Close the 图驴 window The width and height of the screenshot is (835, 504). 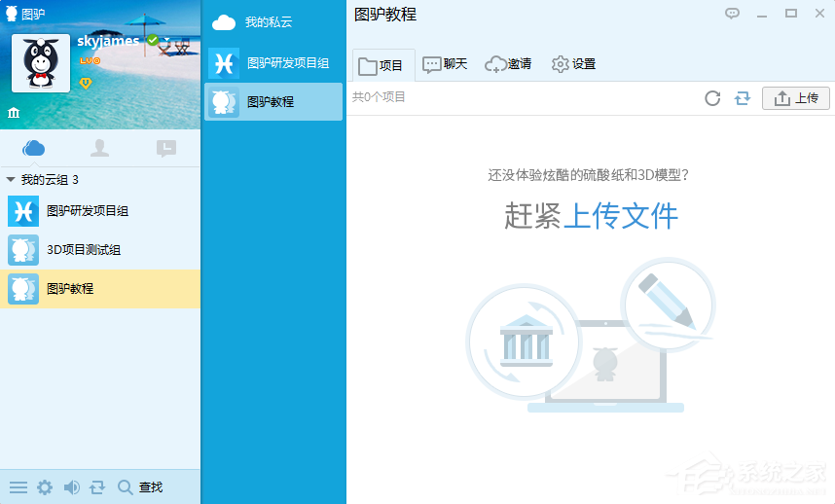(819, 14)
